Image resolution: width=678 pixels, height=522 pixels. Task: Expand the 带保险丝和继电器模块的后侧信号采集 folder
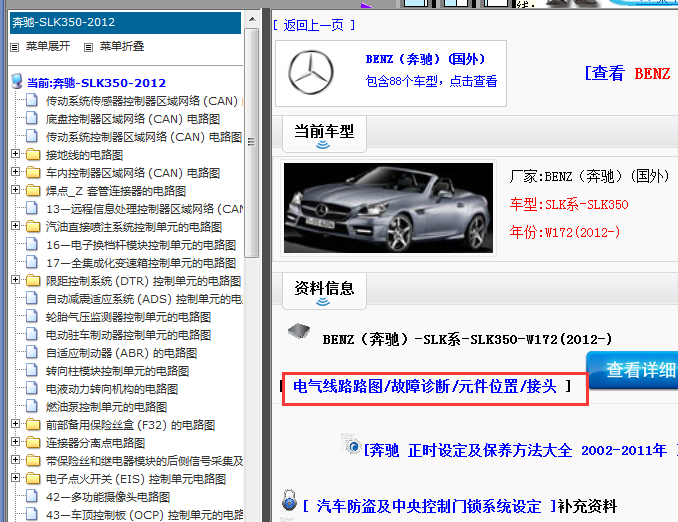coord(16,460)
